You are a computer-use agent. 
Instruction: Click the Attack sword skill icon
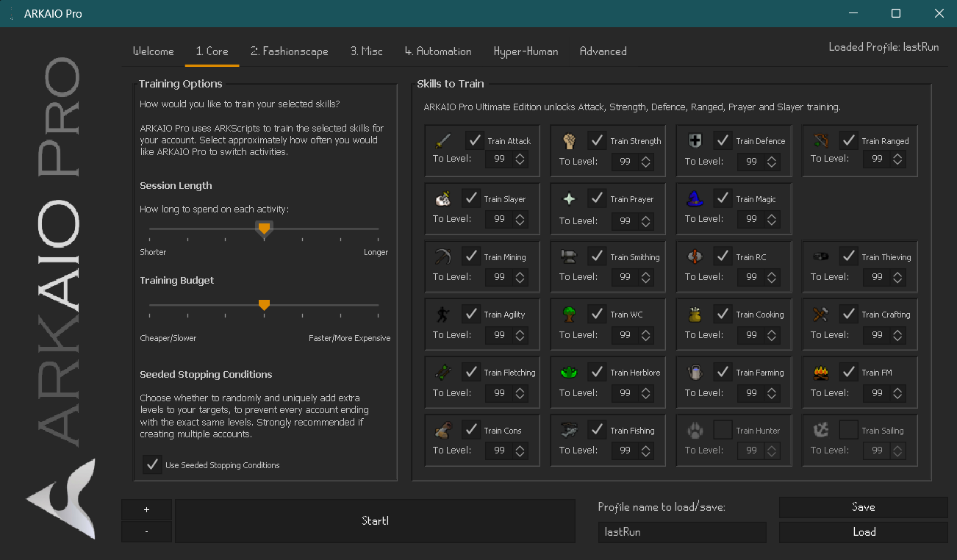click(x=443, y=140)
